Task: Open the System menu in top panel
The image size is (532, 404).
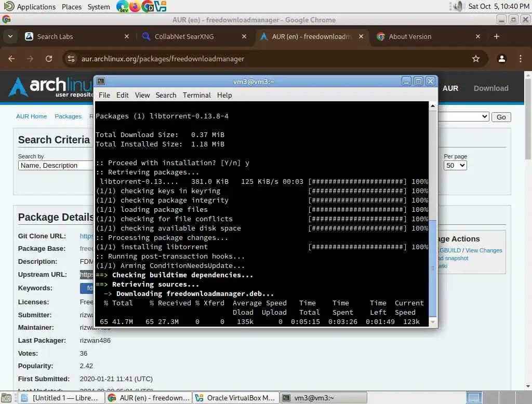Action: tap(99, 6)
